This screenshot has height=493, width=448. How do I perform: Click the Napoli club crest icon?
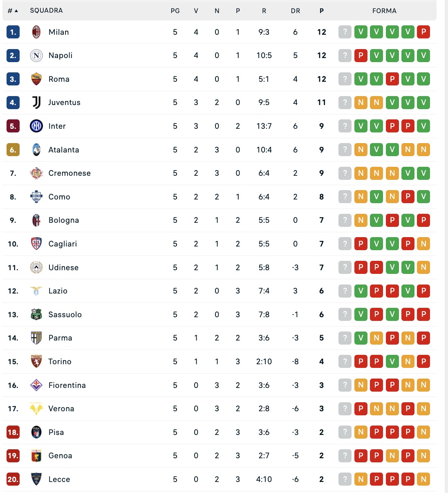36,56
